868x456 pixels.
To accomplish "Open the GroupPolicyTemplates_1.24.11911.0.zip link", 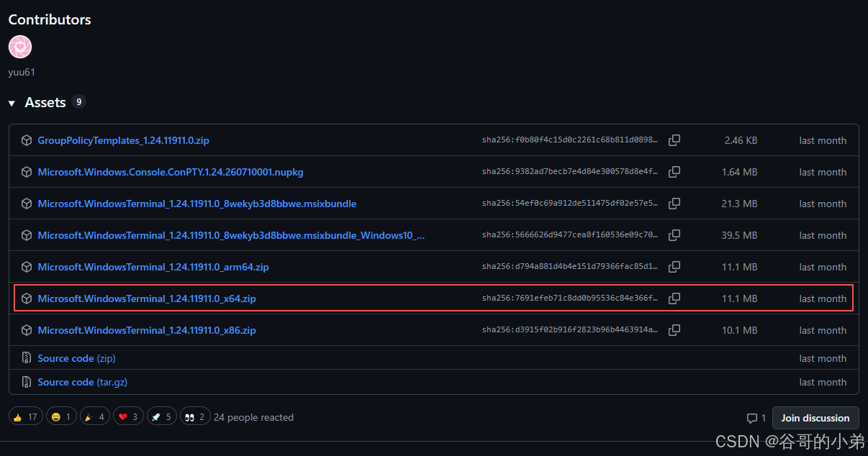I will pyautogui.click(x=123, y=140).
